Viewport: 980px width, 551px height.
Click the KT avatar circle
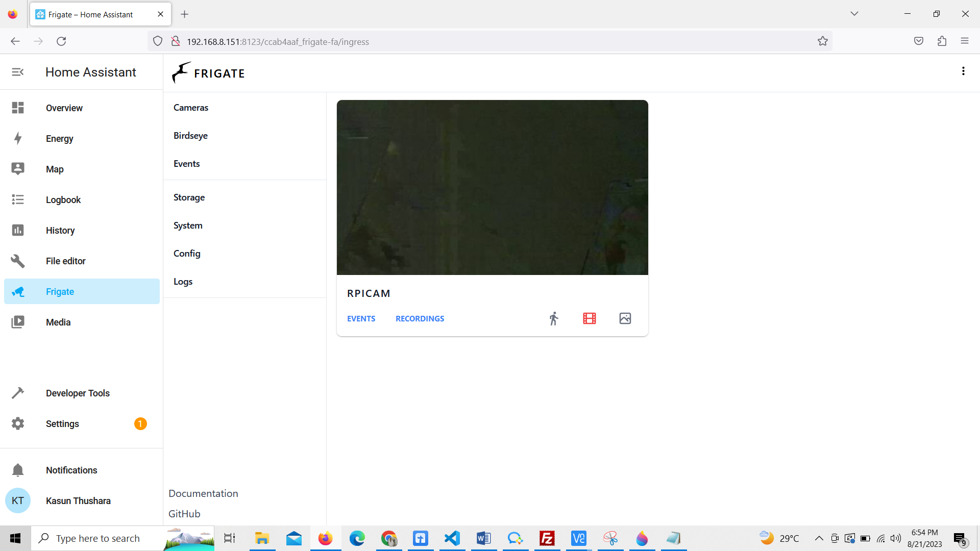18,500
